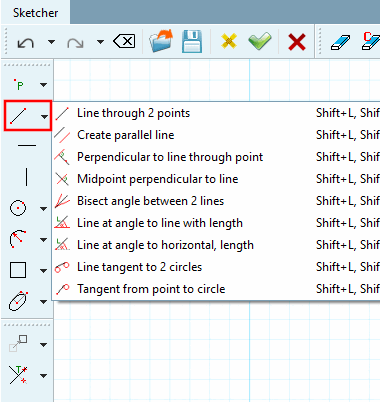Select the Vertical line tool

[x=26, y=177]
